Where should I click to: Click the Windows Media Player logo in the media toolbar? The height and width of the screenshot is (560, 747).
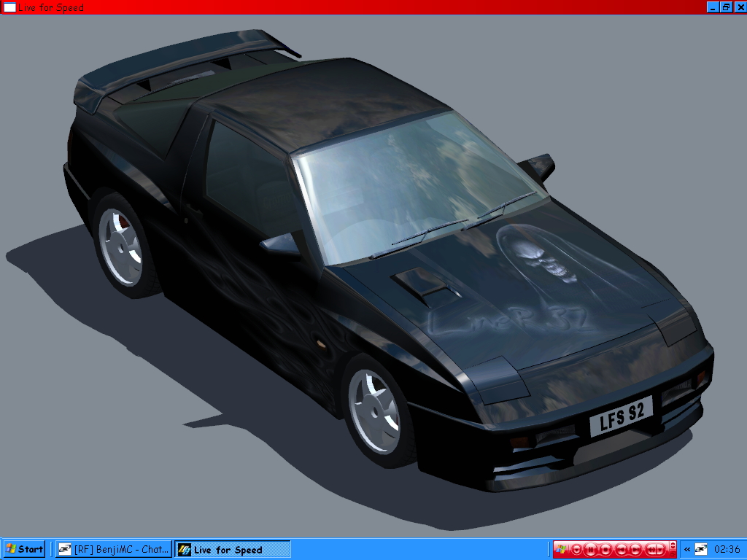[561, 549]
